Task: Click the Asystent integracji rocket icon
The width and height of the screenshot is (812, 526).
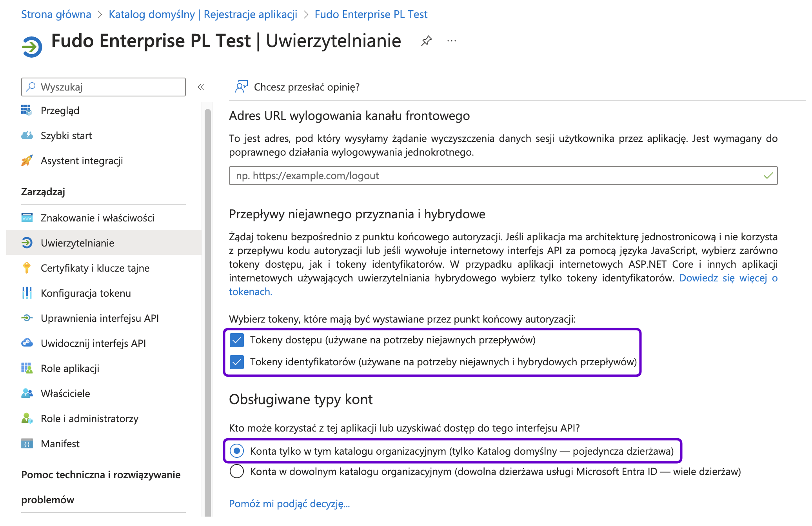Action: (x=27, y=161)
